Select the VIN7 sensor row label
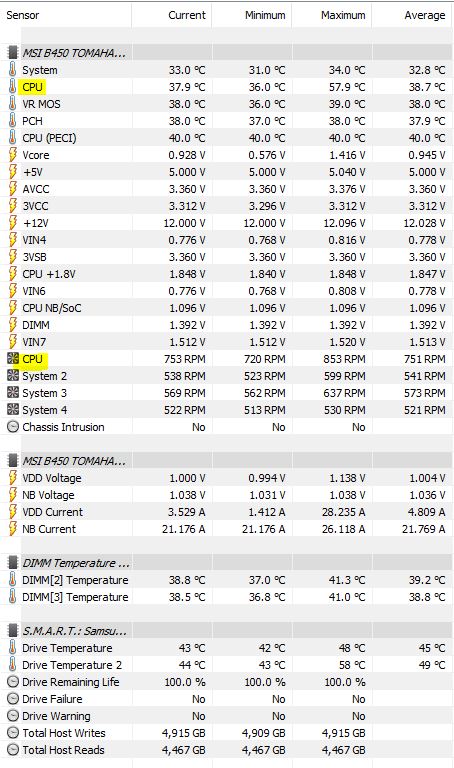This screenshot has width=454, height=768. (x=34, y=342)
